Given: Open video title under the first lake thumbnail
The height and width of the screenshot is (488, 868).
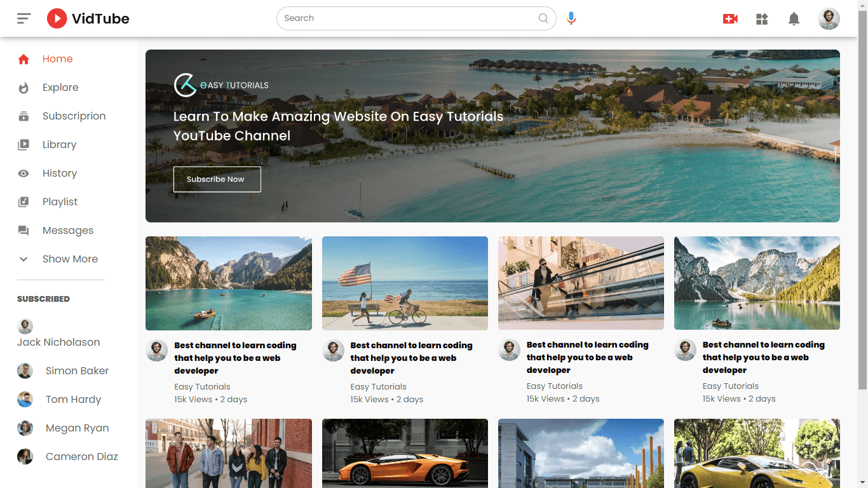Looking at the screenshot, I should tap(236, 358).
